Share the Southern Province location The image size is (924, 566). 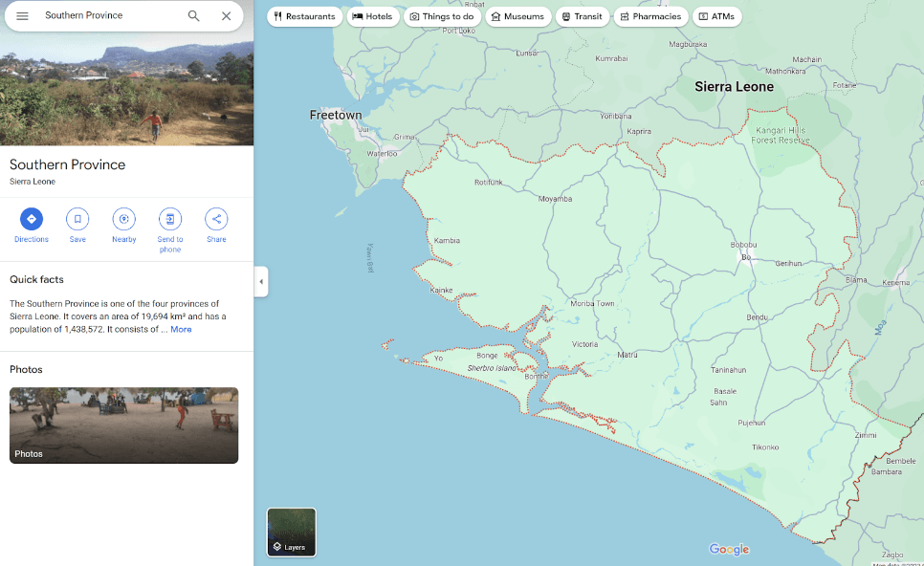point(216,219)
